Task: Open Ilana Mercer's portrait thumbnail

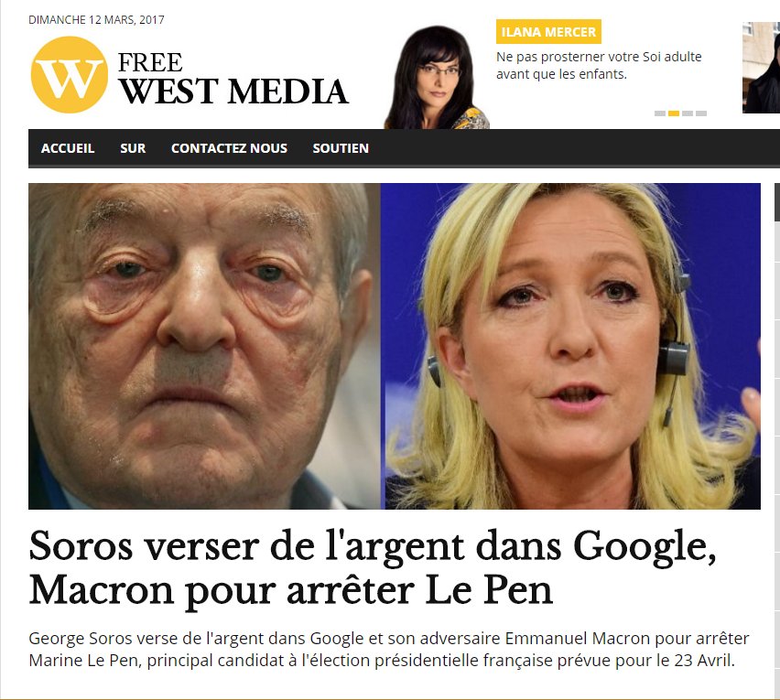Action: 437,77
